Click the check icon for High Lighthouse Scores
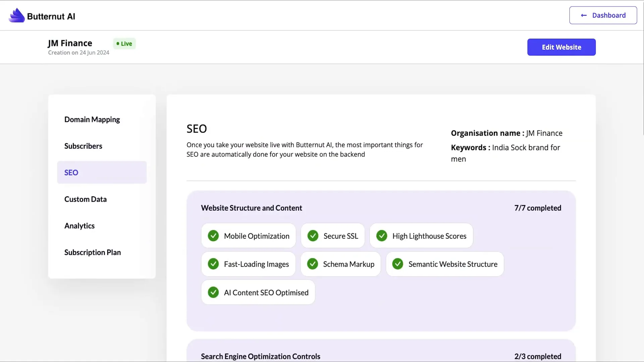The height and width of the screenshot is (362, 644). [x=382, y=236]
